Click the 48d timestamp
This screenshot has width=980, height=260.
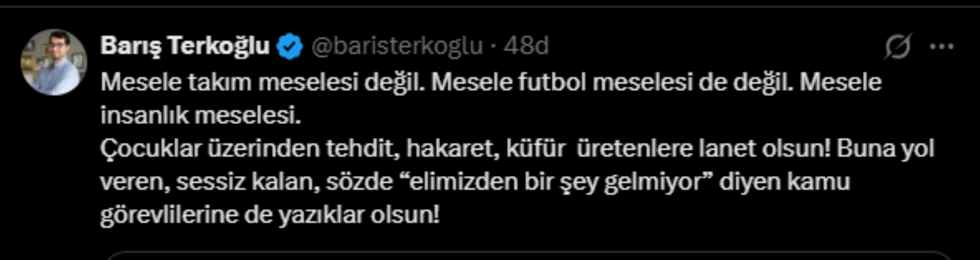point(526,46)
